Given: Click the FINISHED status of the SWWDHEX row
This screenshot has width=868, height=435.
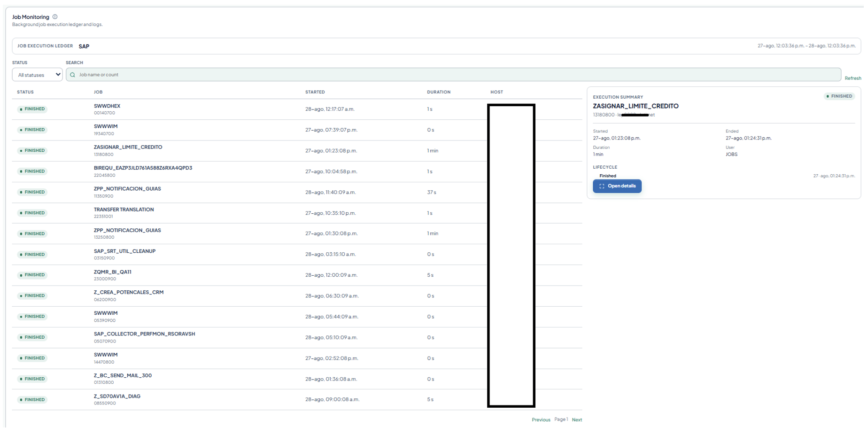Looking at the screenshot, I should pyautogui.click(x=32, y=109).
